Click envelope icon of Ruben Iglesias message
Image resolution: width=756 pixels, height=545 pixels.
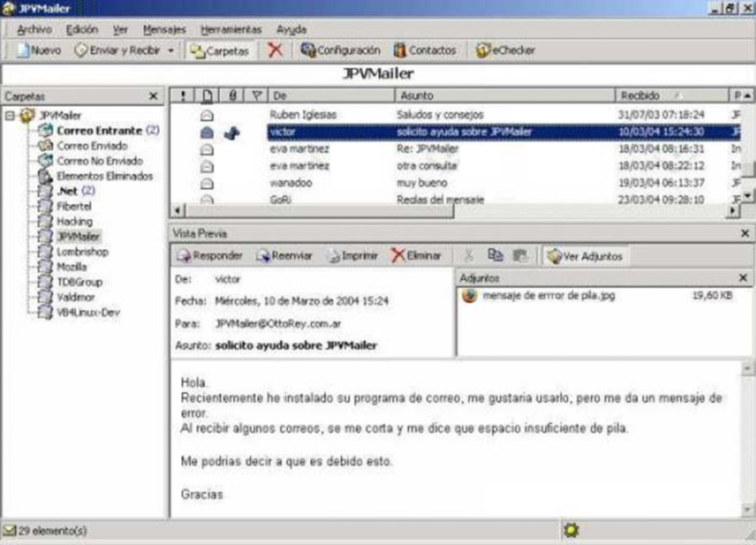point(207,115)
